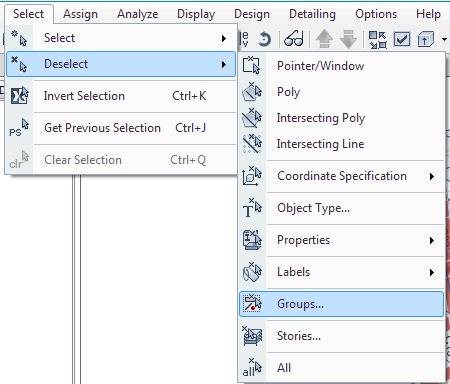Click the 3D cube extrude view icon
Image resolution: width=450 pixels, height=384 pixels.
click(x=426, y=39)
